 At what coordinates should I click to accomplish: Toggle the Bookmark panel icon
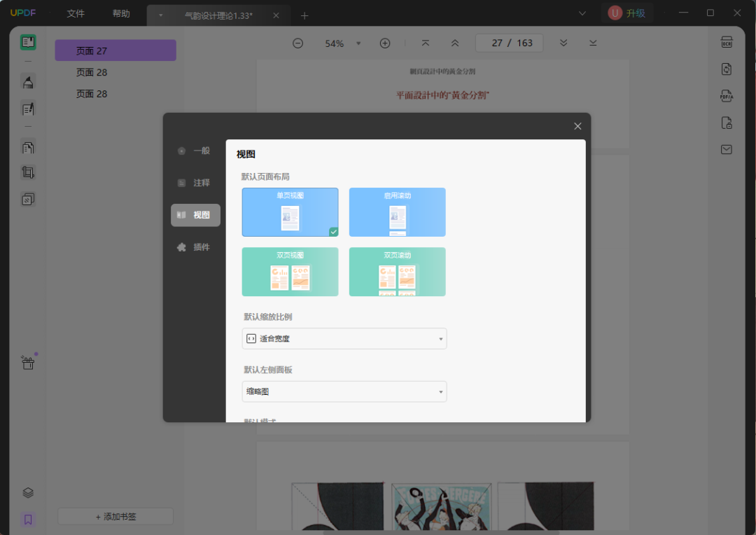(x=28, y=519)
